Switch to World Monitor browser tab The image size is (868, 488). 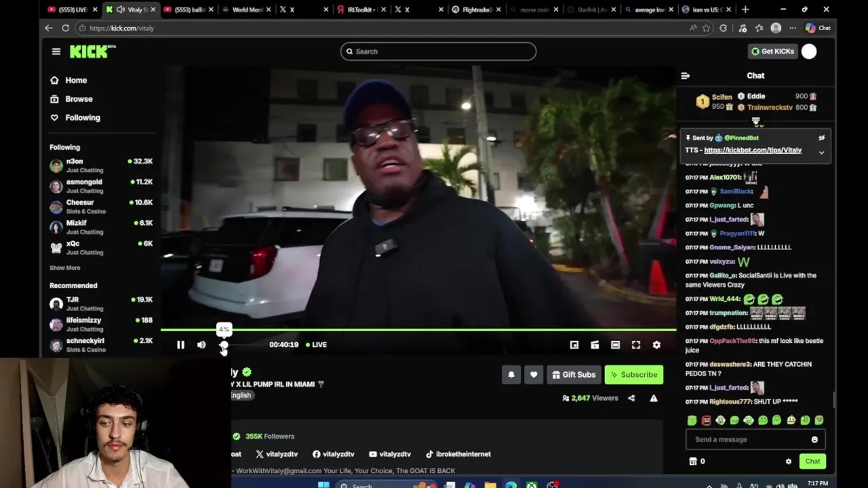coord(247,9)
